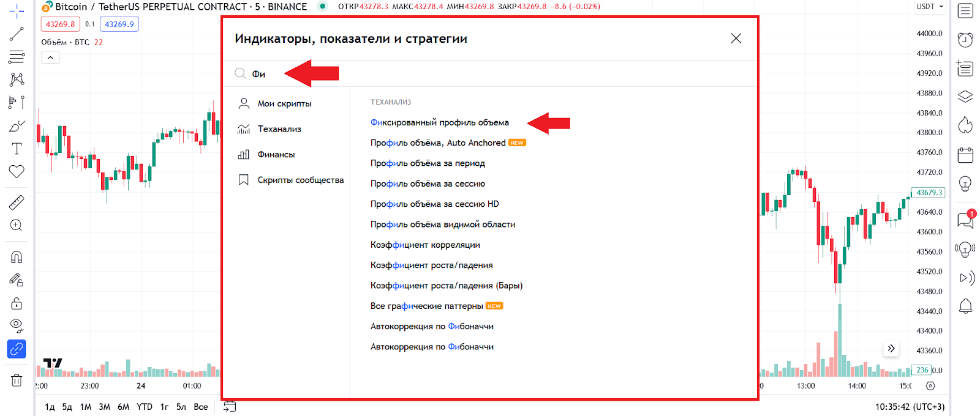
Task: Open the go to date icon
Action: click(230, 406)
